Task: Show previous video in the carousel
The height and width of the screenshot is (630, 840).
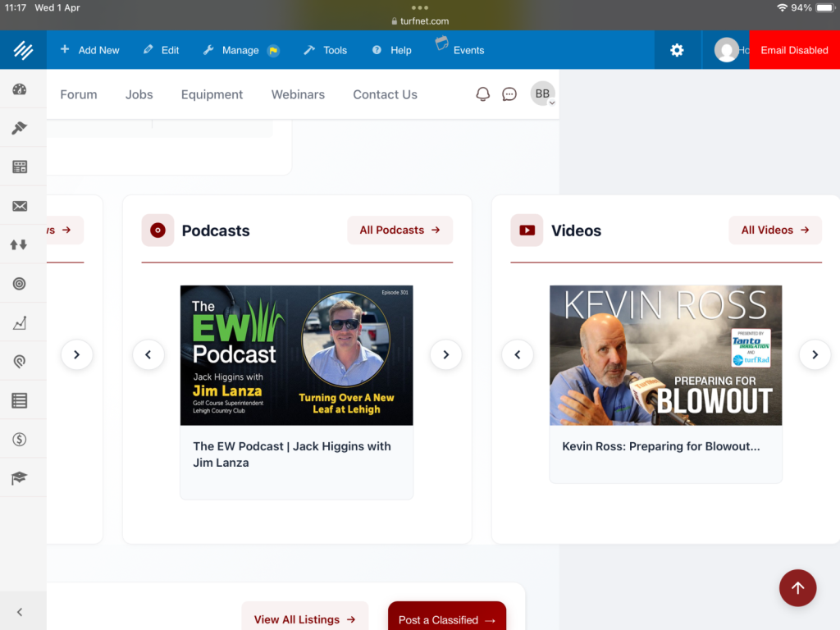Action: point(518,354)
